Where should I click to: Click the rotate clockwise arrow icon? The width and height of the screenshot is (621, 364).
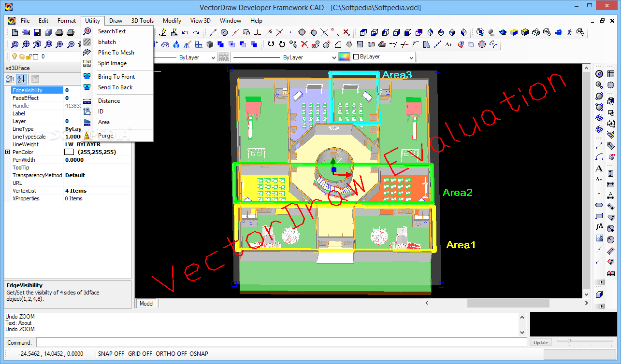(x=282, y=44)
